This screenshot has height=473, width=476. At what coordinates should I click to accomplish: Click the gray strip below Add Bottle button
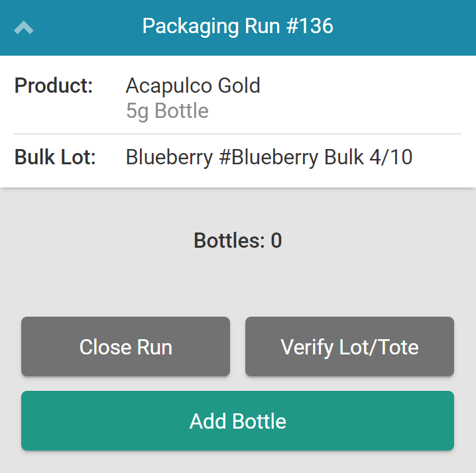[x=237, y=462]
